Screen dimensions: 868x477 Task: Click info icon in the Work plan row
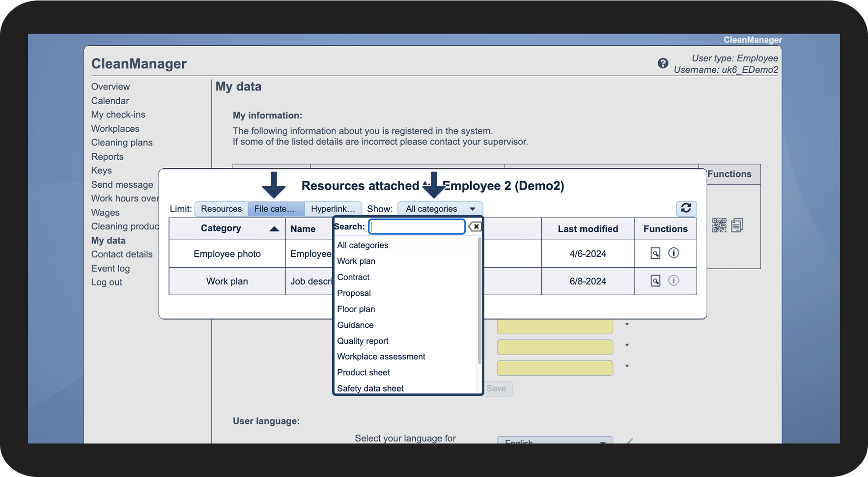673,281
